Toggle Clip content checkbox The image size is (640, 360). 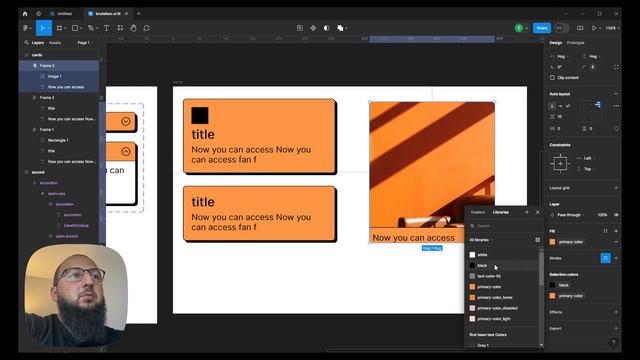(x=552, y=78)
